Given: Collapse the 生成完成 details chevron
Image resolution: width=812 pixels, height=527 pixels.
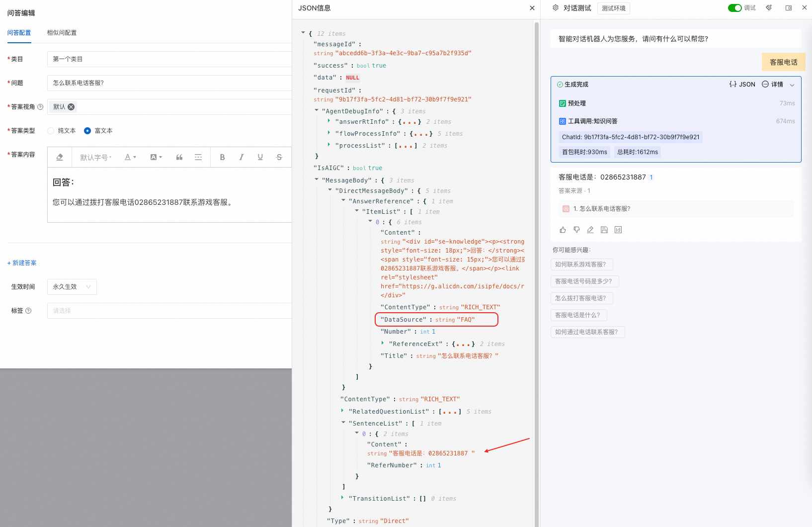Looking at the screenshot, I should pyautogui.click(x=792, y=85).
